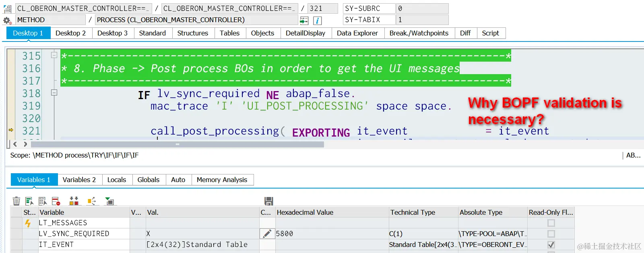The height and width of the screenshot is (253, 644).
Task: Select the Globals tab
Action: [x=149, y=180]
